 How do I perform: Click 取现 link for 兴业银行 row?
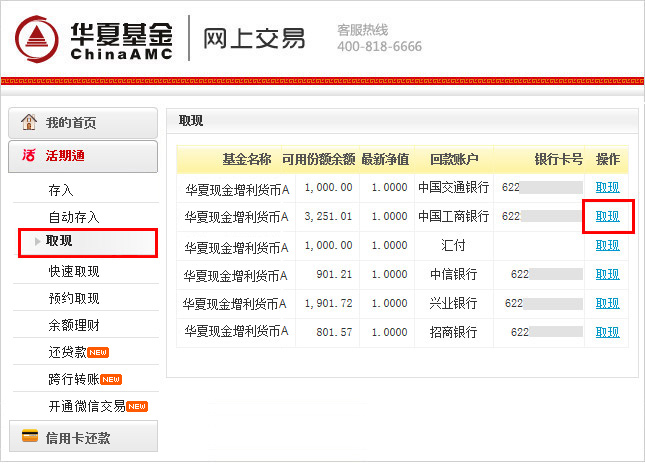click(x=608, y=303)
